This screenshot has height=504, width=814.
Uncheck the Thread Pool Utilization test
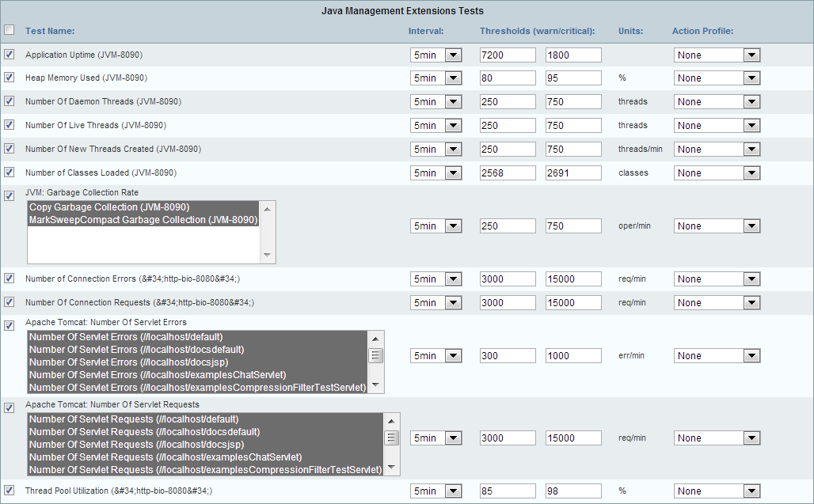(8, 491)
